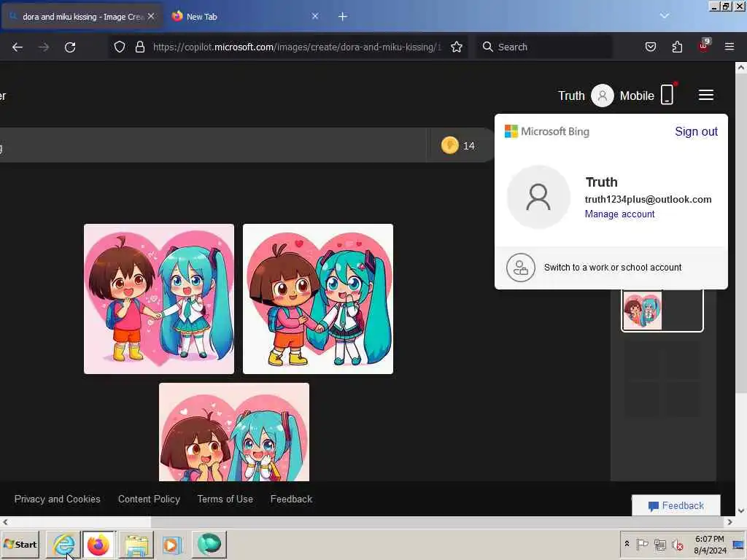This screenshot has height=560, width=747.
Task: View site security info via padlock icon
Action: [139, 47]
